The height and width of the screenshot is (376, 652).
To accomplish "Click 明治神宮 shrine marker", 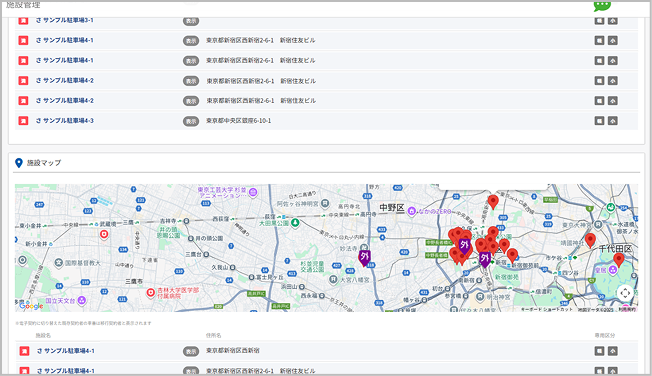I will tap(480, 297).
